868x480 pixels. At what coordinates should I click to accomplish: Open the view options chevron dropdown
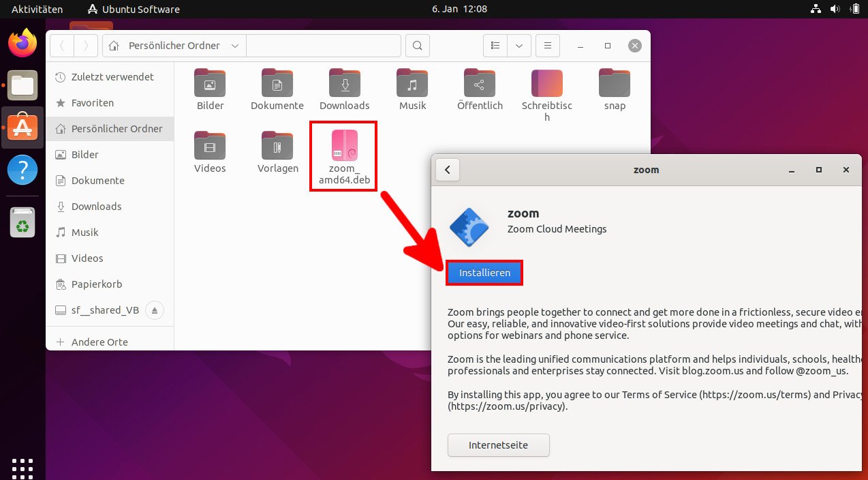(x=519, y=45)
